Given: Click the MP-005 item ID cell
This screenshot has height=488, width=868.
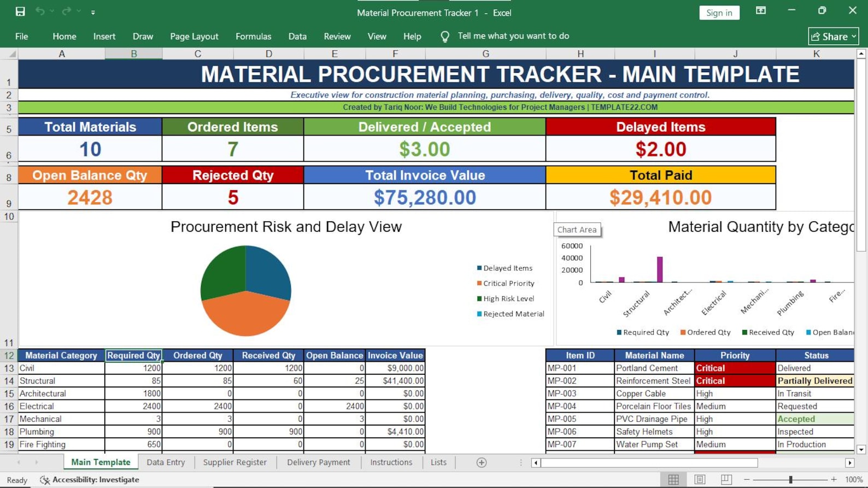Looking at the screenshot, I should pyautogui.click(x=580, y=419).
